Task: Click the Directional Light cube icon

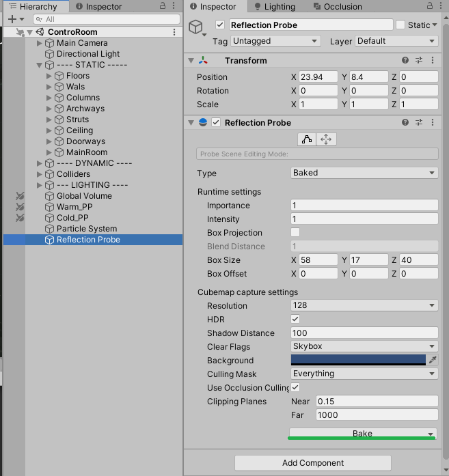Action: click(49, 54)
